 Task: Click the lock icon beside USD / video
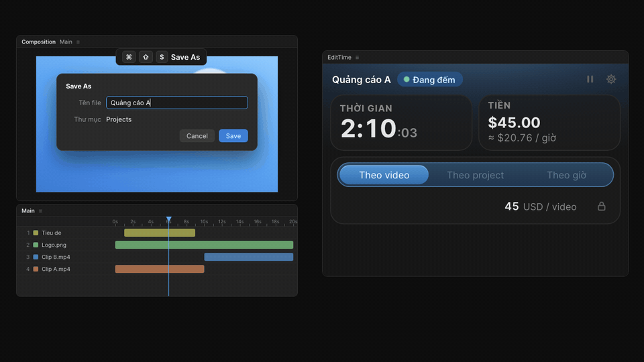tap(601, 206)
